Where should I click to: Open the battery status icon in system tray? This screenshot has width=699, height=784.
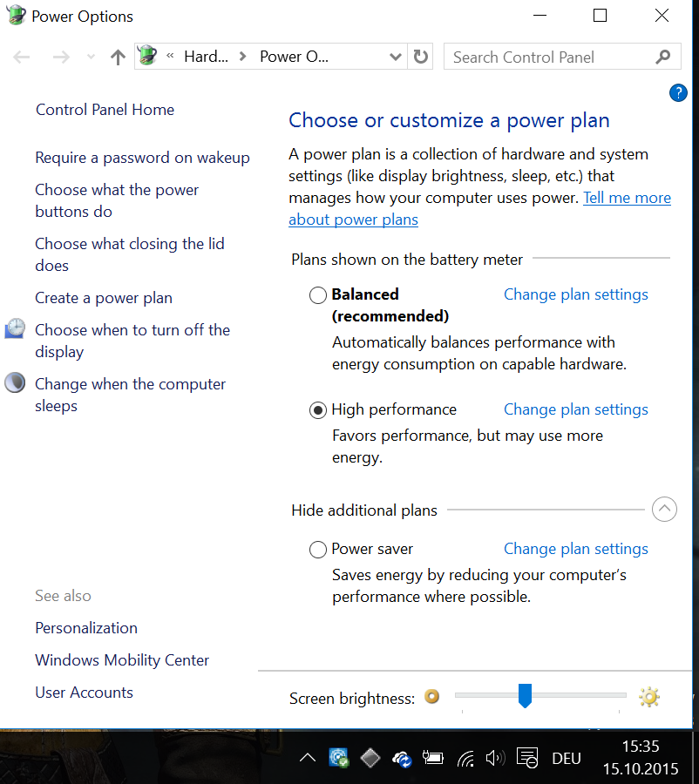click(x=433, y=758)
